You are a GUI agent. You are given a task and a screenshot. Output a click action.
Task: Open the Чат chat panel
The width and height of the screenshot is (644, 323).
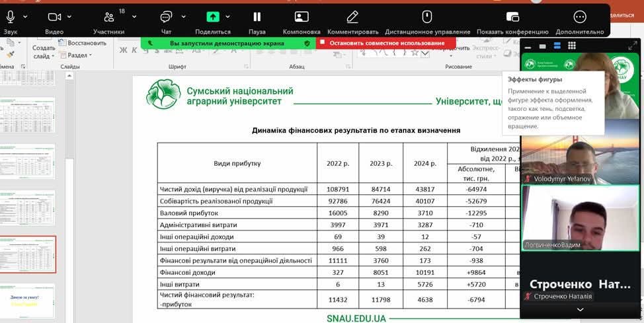pos(166,17)
